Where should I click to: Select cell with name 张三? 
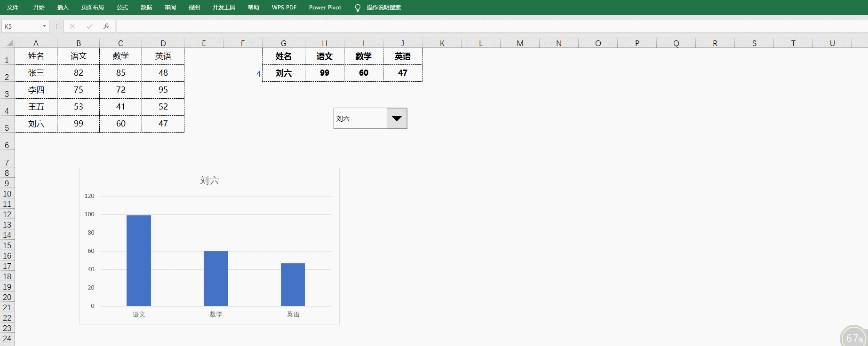pos(36,73)
